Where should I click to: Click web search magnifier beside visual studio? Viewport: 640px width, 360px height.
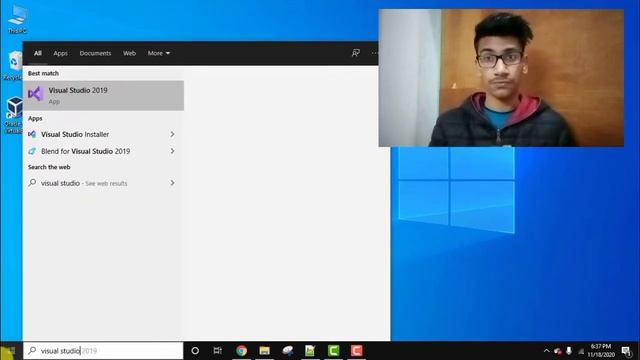(32, 183)
